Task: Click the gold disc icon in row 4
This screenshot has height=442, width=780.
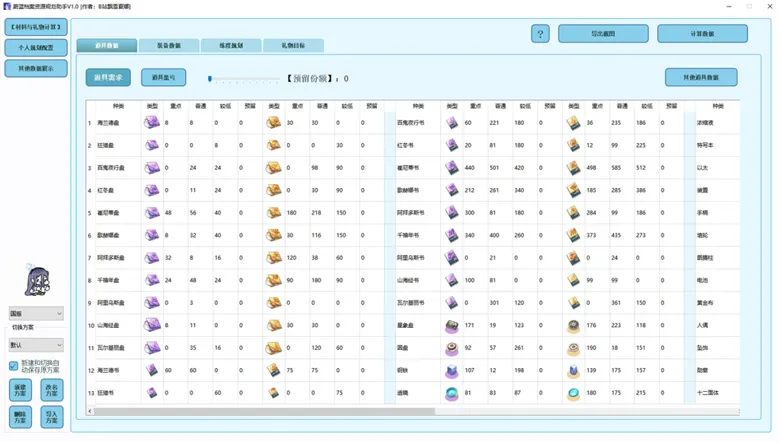Action: pos(274,190)
